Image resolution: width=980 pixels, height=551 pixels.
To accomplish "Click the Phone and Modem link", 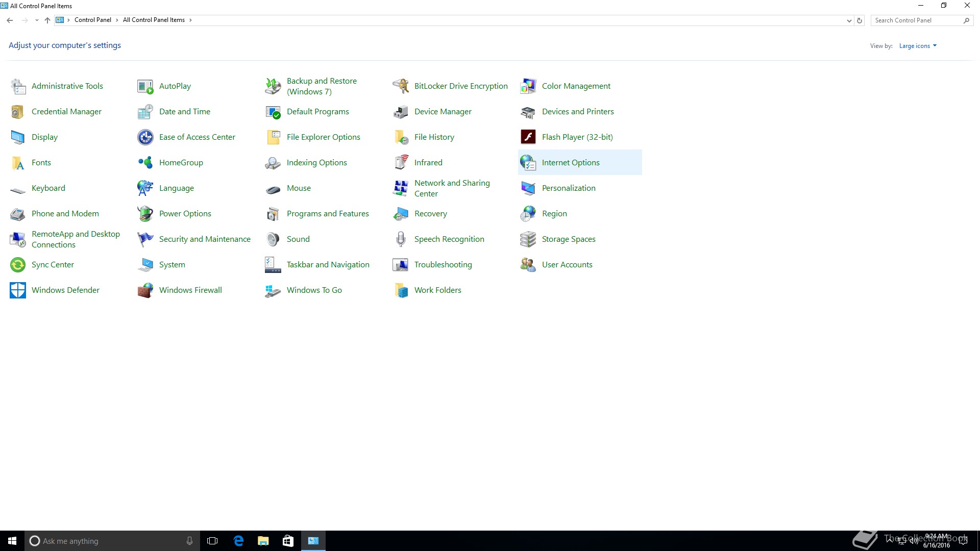I will (x=65, y=214).
